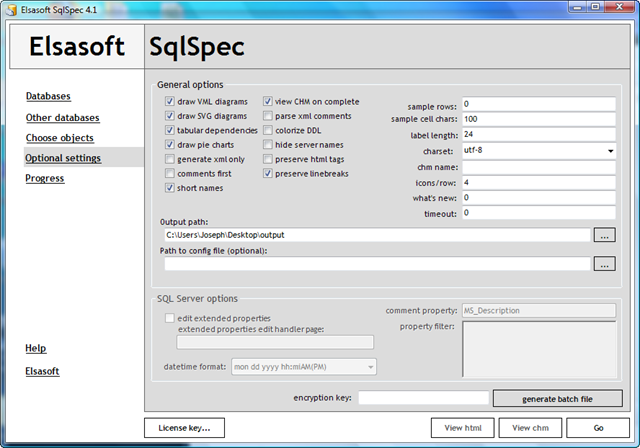The height and width of the screenshot is (448, 640).
Task: Focus the sample rows field
Action: pos(539,104)
